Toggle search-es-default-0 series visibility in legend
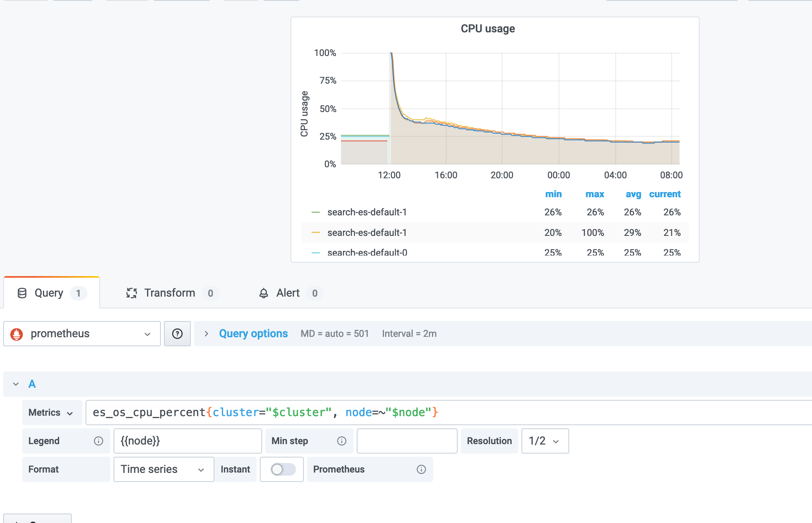 pyautogui.click(x=367, y=252)
